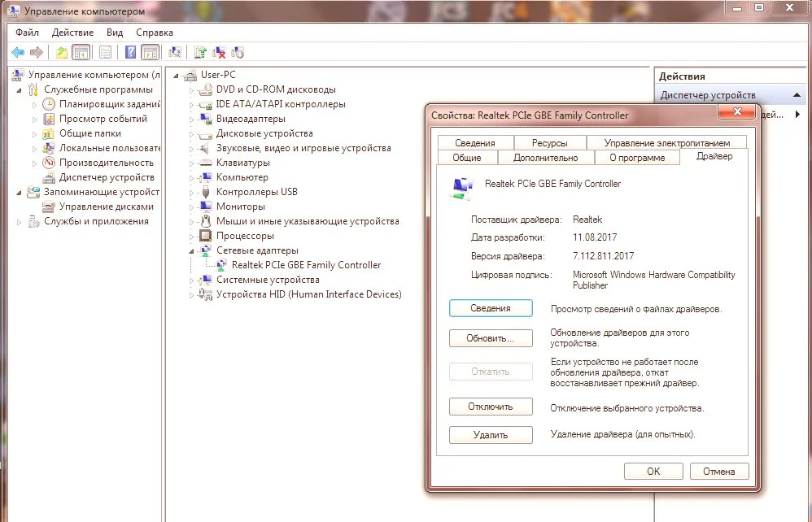This screenshot has width=812, height=522.
Task: Click the Help question mark toolbar icon
Action: coord(129,52)
